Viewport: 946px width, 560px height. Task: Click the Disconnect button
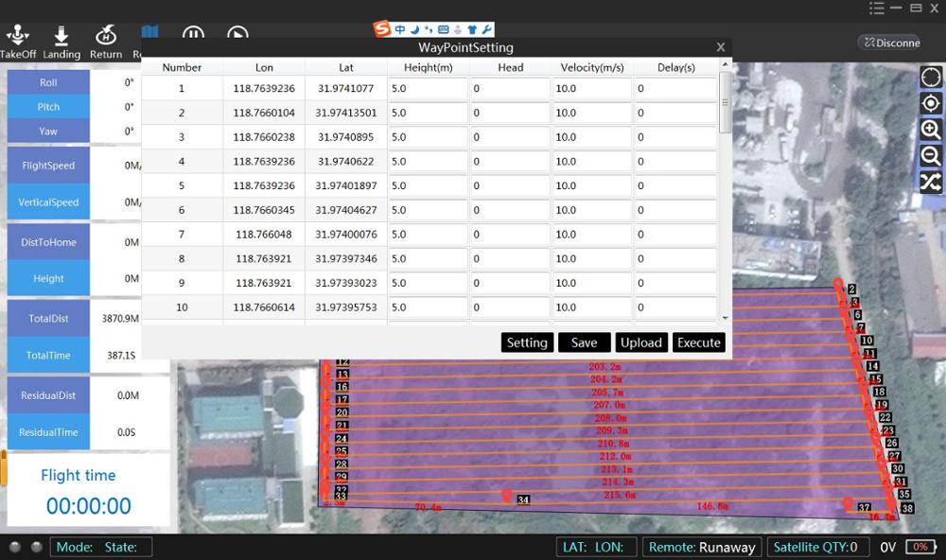coord(891,43)
